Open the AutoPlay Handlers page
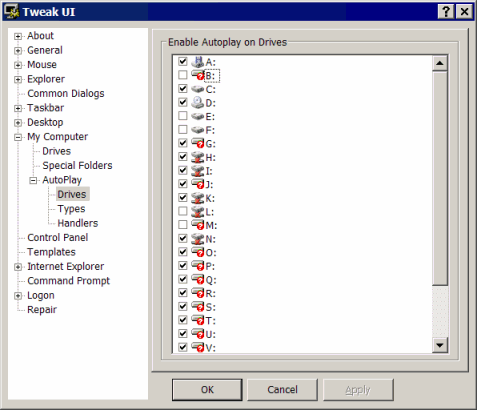Viewport: 477px width, 410px height. 78,223
